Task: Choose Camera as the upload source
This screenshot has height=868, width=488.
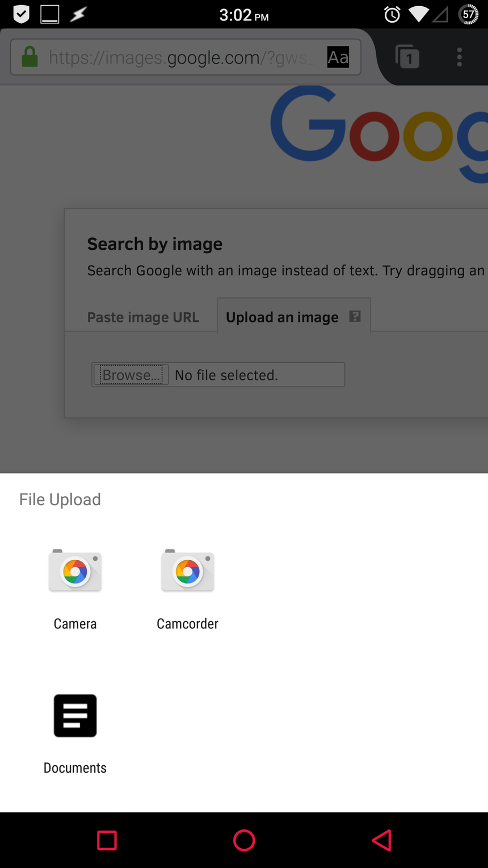Action: click(75, 588)
